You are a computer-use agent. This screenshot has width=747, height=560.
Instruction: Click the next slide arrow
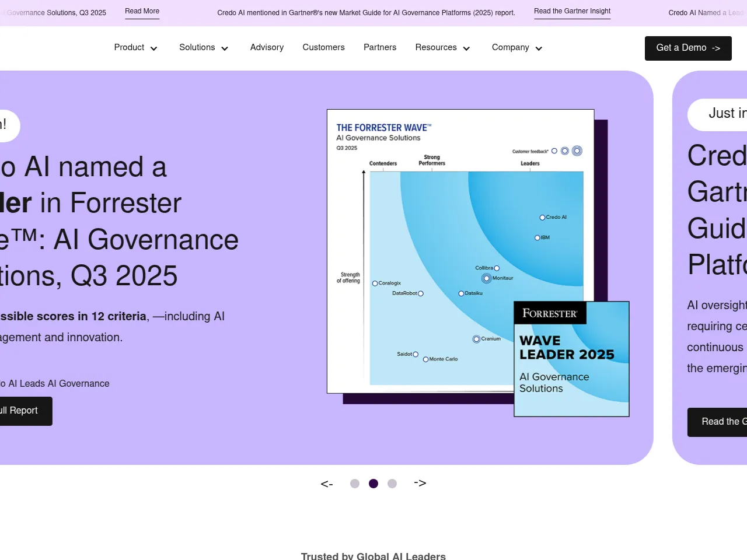point(420,483)
